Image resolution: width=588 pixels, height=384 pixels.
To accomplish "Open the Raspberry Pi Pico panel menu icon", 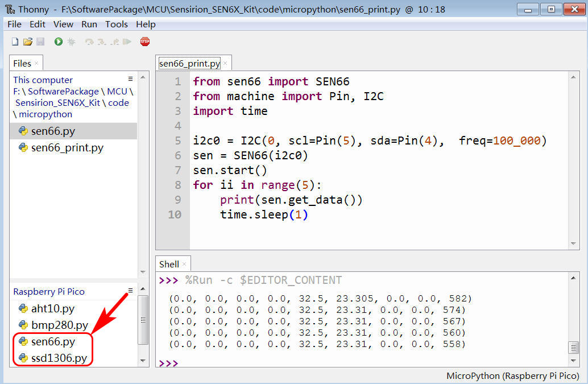I will coord(130,291).
